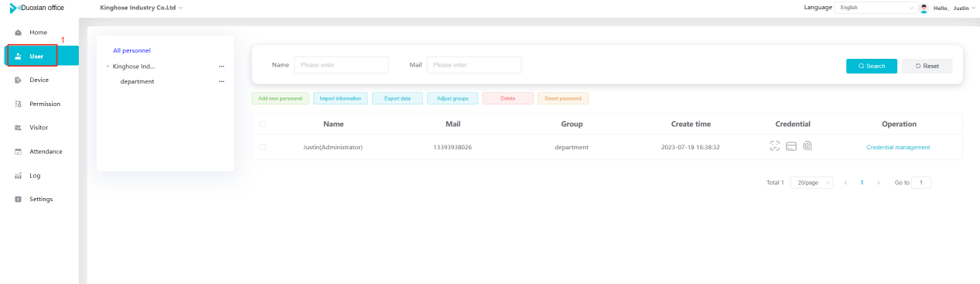Focus the Name search input field

coord(341,65)
